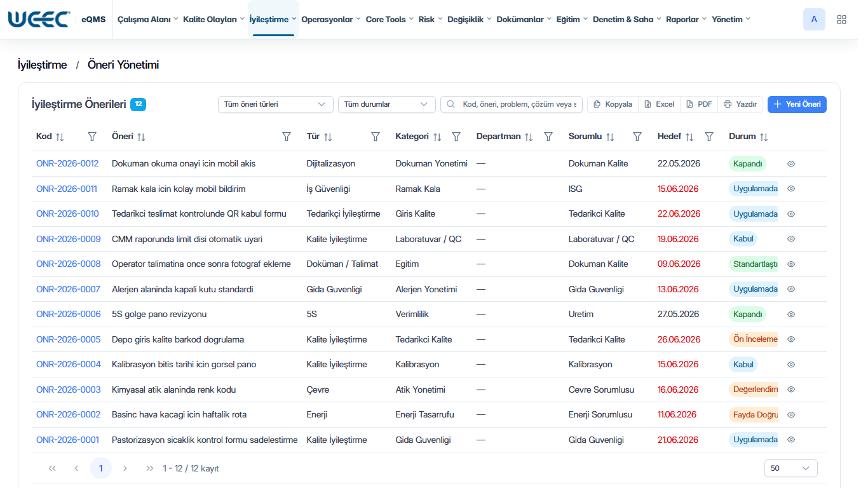Sort by Durum column arrows
This screenshot has width=868, height=488.
tap(764, 137)
